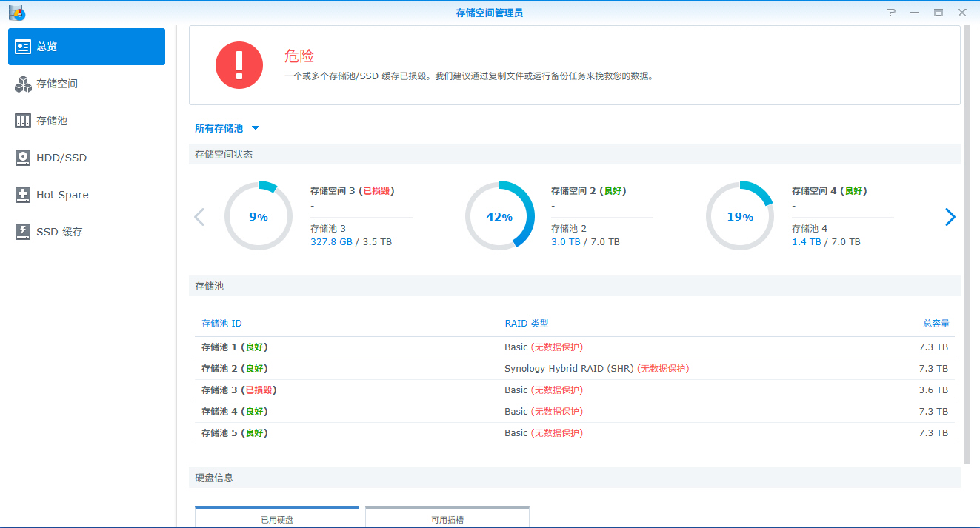
Task: Select the 存储池 sidebar icon
Action: tap(23, 121)
